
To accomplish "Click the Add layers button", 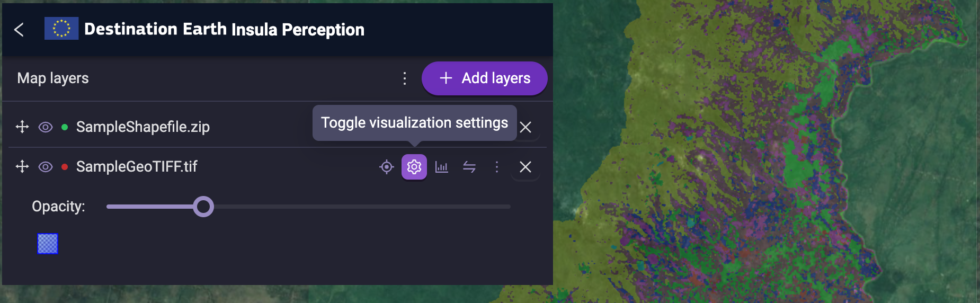I will [484, 78].
